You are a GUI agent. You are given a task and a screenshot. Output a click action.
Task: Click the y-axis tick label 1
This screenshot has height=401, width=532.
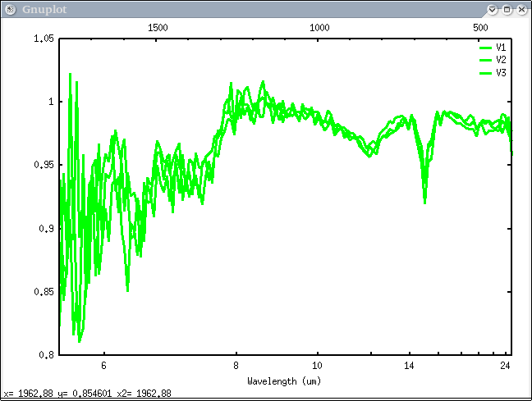point(51,102)
